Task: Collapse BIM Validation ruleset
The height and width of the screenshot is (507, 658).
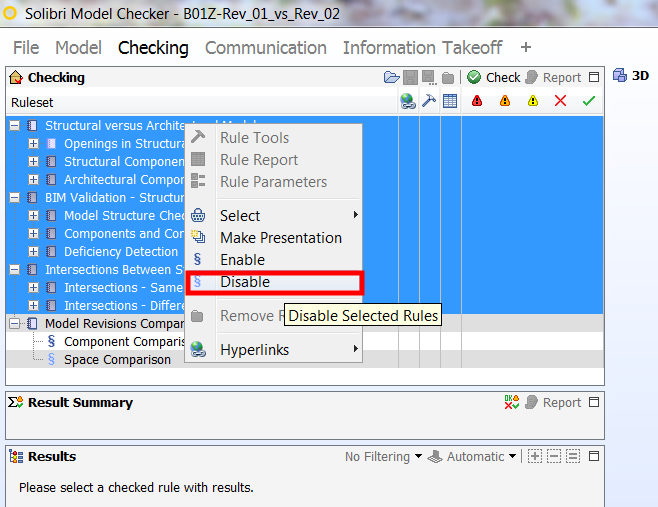Action: pyautogui.click(x=14, y=198)
